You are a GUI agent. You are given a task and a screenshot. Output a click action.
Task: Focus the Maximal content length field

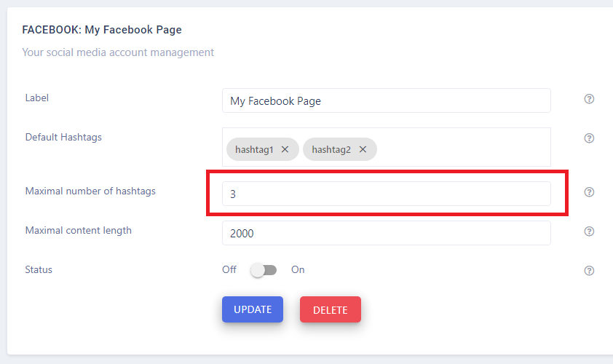point(387,233)
